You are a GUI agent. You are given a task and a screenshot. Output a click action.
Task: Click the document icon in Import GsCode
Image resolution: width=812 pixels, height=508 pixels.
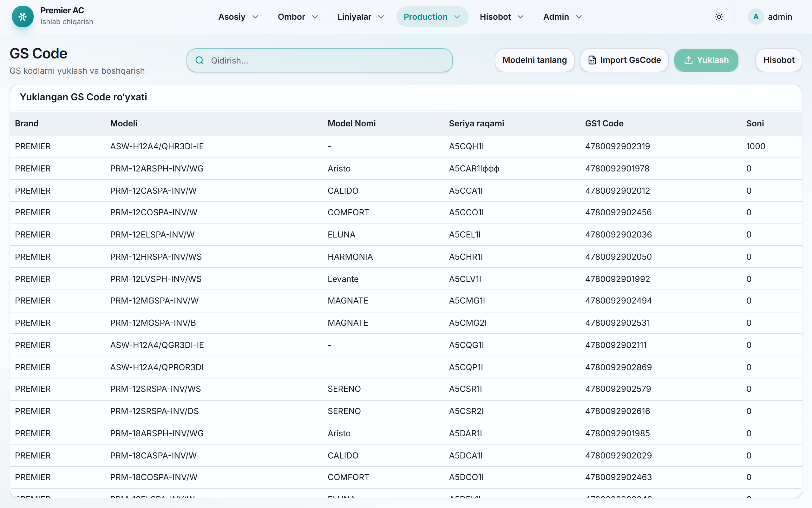(592, 60)
